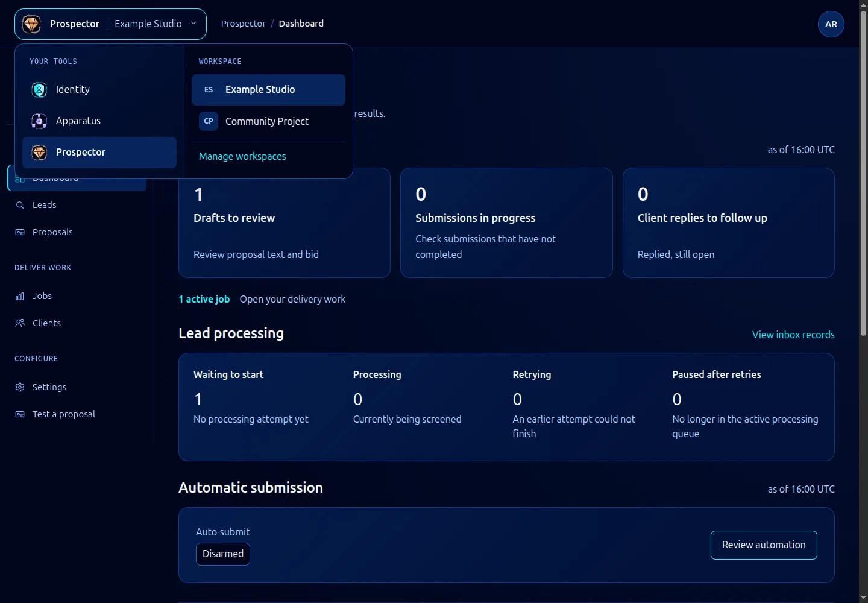The image size is (868, 603).
Task: Go to Leads in sidebar
Action: tap(77, 205)
